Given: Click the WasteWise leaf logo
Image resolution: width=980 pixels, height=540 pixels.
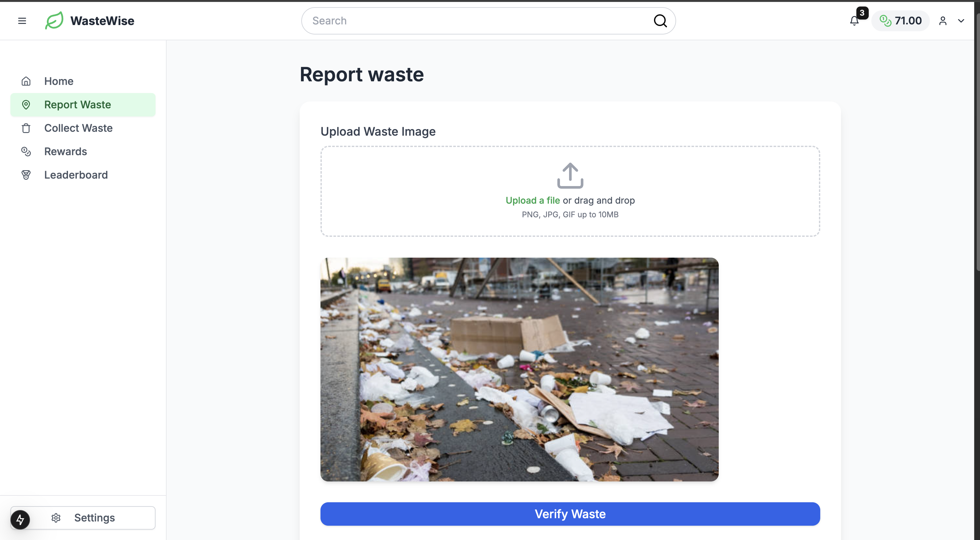Looking at the screenshot, I should 54,20.
